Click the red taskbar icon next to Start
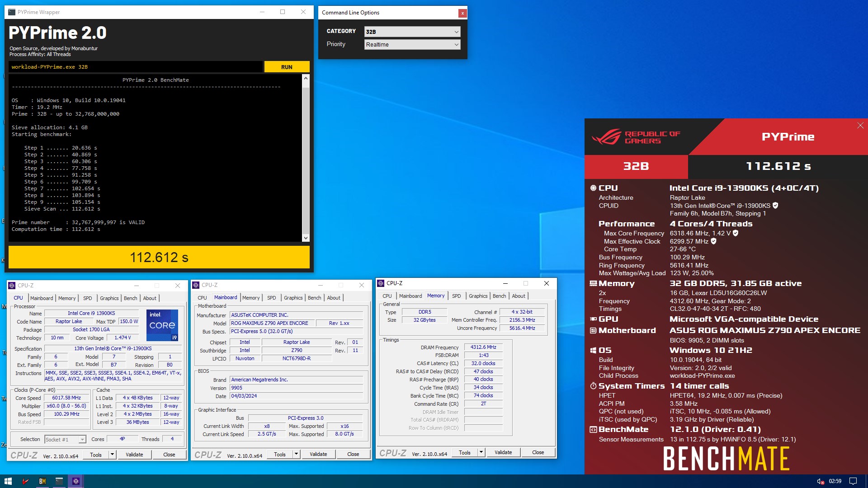Image resolution: width=868 pixels, height=488 pixels. (x=26, y=481)
